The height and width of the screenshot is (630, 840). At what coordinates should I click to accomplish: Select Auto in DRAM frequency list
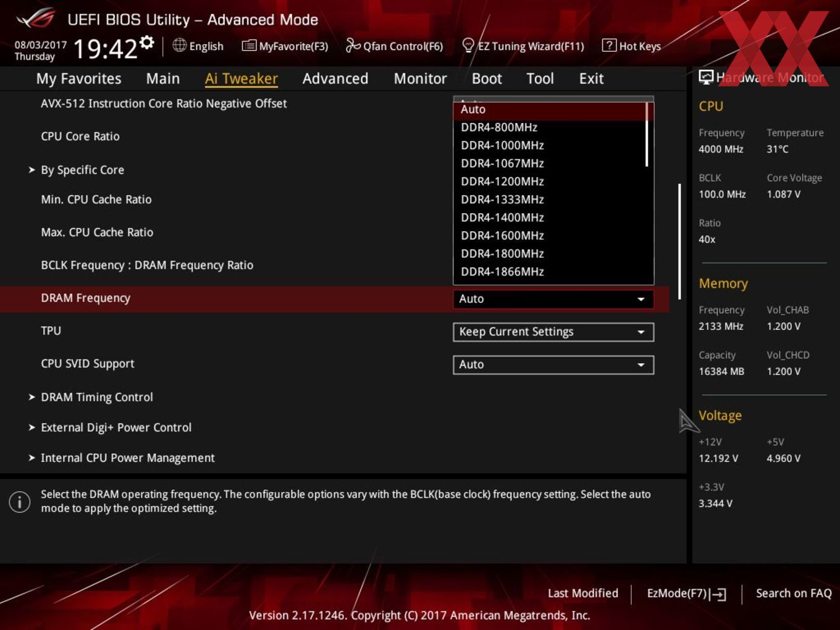pos(549,109)
